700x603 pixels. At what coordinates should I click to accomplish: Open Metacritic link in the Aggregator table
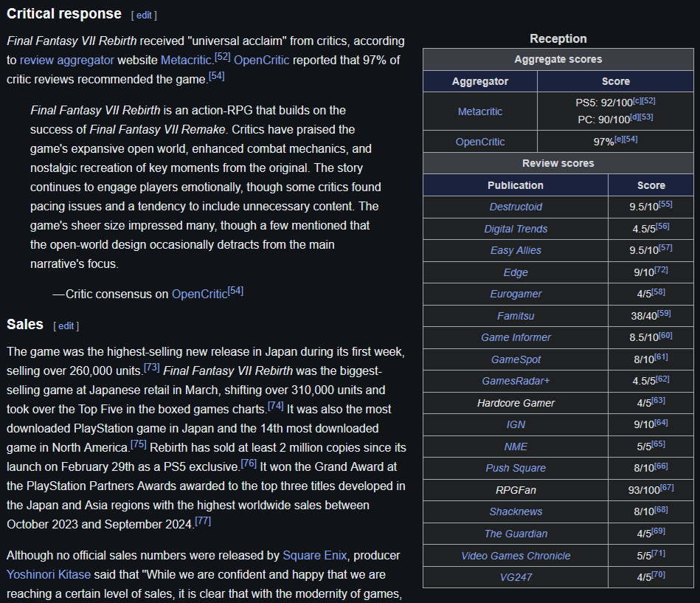point(480,111)
